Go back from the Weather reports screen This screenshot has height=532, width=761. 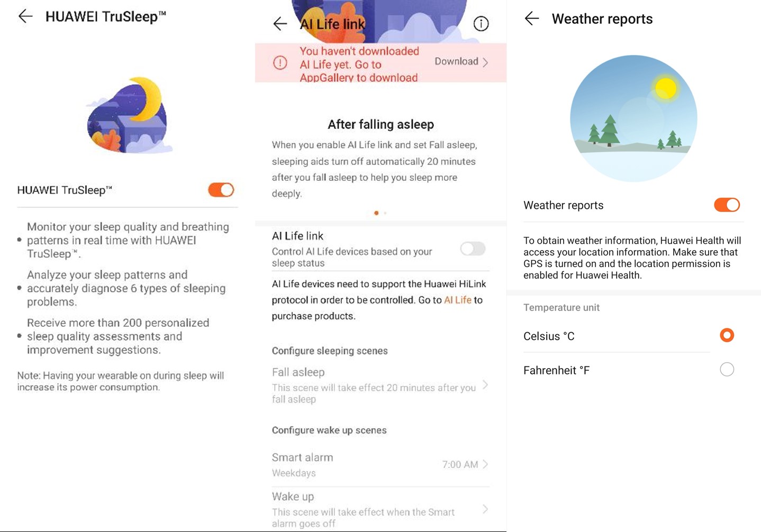[x=532, y=19]
